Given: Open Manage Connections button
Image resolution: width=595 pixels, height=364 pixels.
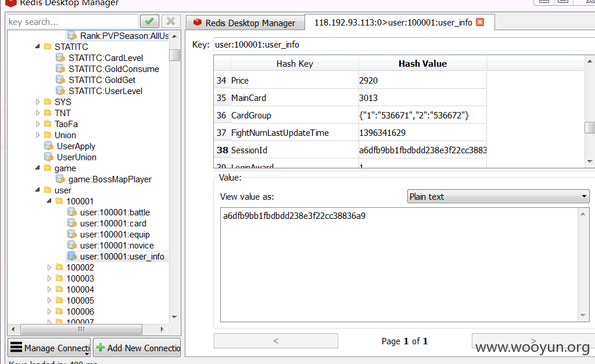Looking at the screenshot, I should (49, 348).
